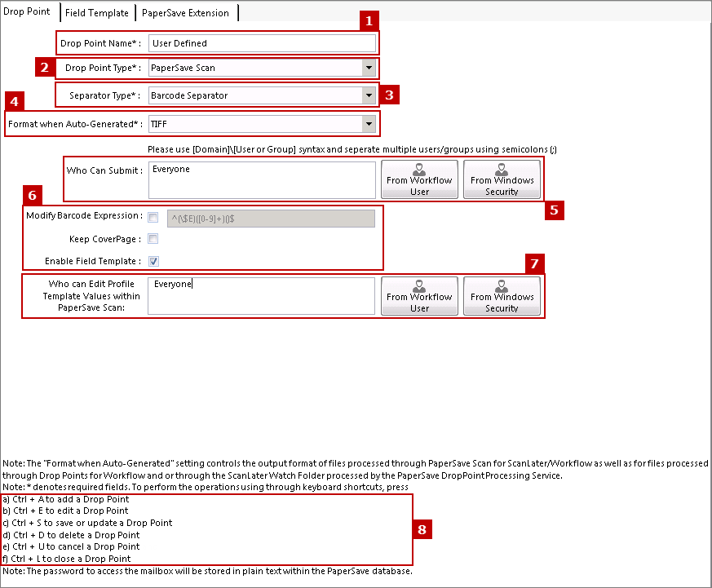Click the disabled barcode expression field
712x588 pixels.
tap(271, 219)
